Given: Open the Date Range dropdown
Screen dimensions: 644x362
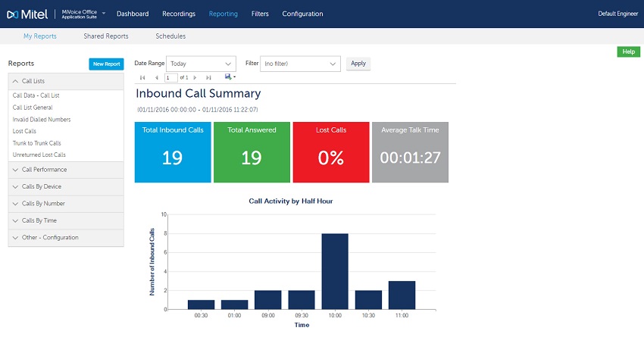Looking at the screenshot, I should (202, 64).
